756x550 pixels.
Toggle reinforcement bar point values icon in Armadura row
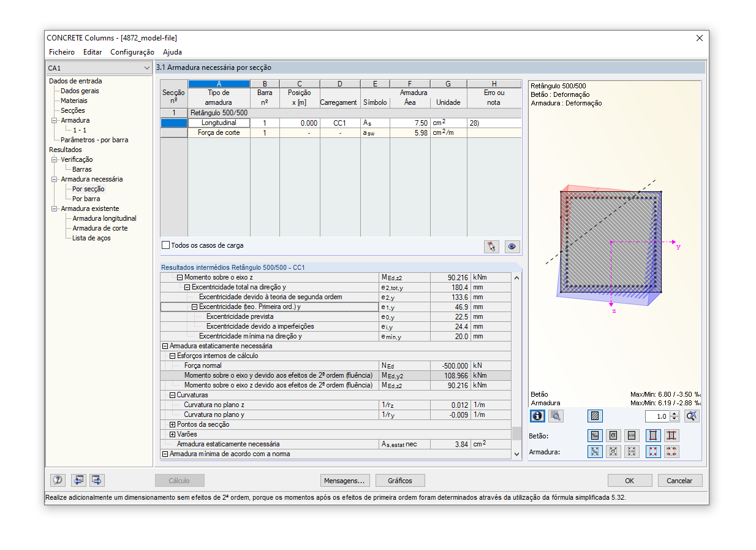[x=672, y=452]
